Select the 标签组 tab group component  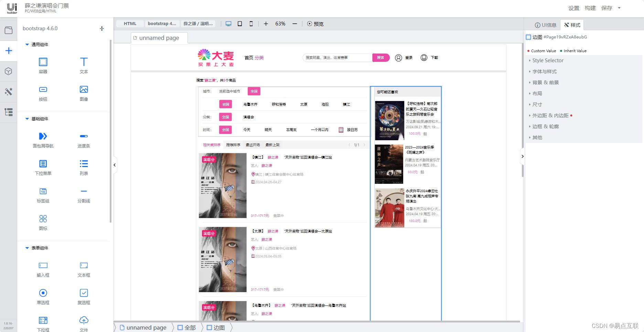[43, 195]
